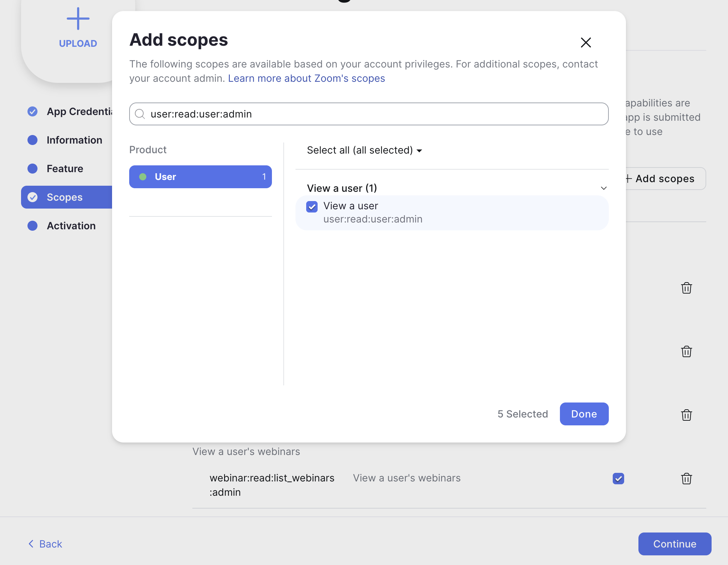Click the second trash icon in scope list
The height and width of the screenshot is (565, 728).
tap(686, 351)
